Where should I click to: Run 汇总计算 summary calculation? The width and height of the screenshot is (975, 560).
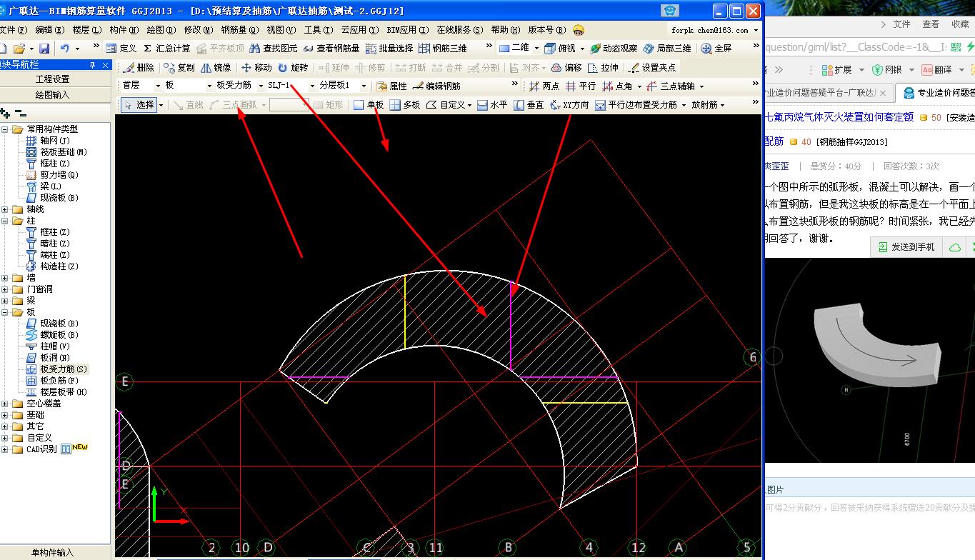pos(167,49)
